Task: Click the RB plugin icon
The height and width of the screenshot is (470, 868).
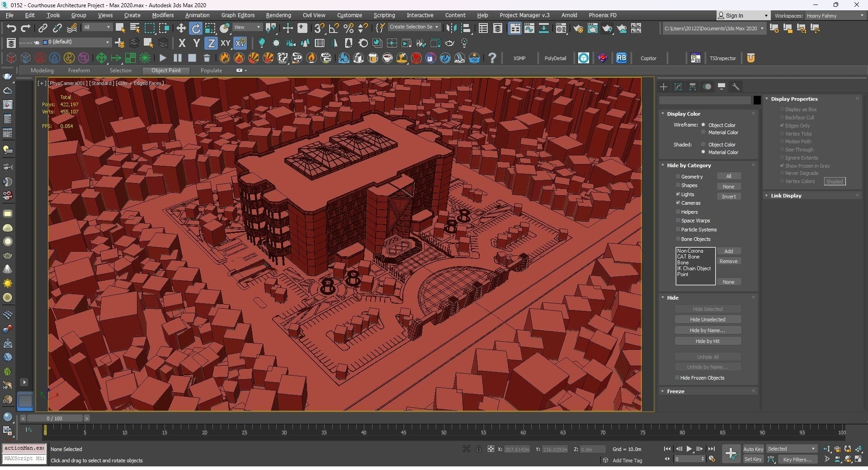Action: click(x=621, y=58)
